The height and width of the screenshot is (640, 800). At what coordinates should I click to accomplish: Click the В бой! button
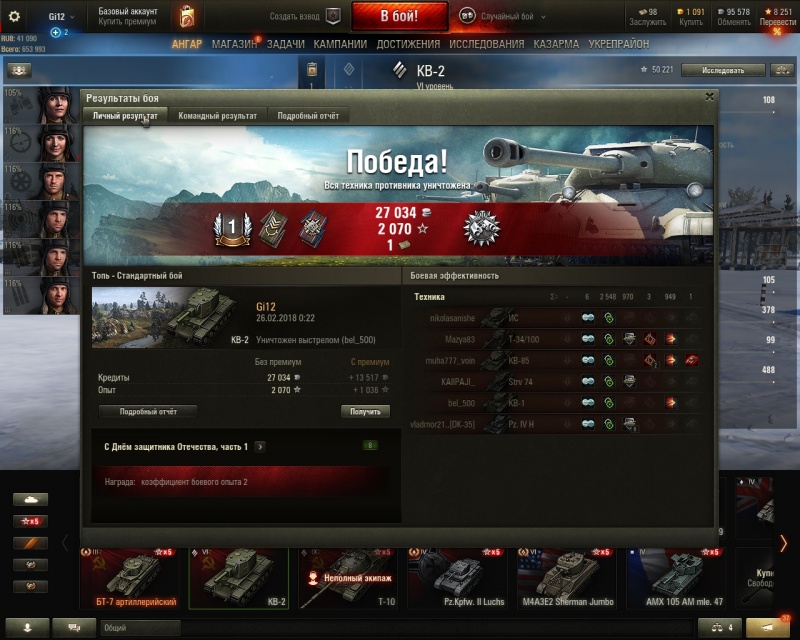tap(399, 16)
